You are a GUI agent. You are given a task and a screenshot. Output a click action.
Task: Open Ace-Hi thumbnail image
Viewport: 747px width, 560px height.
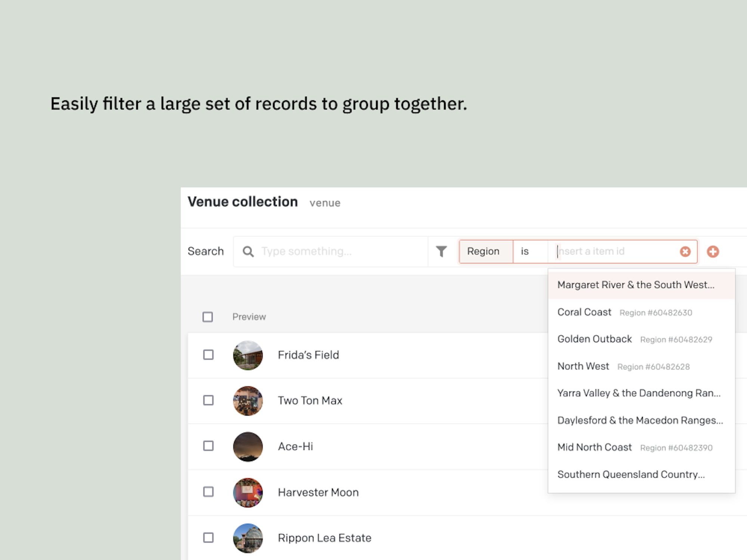[248, 447]
